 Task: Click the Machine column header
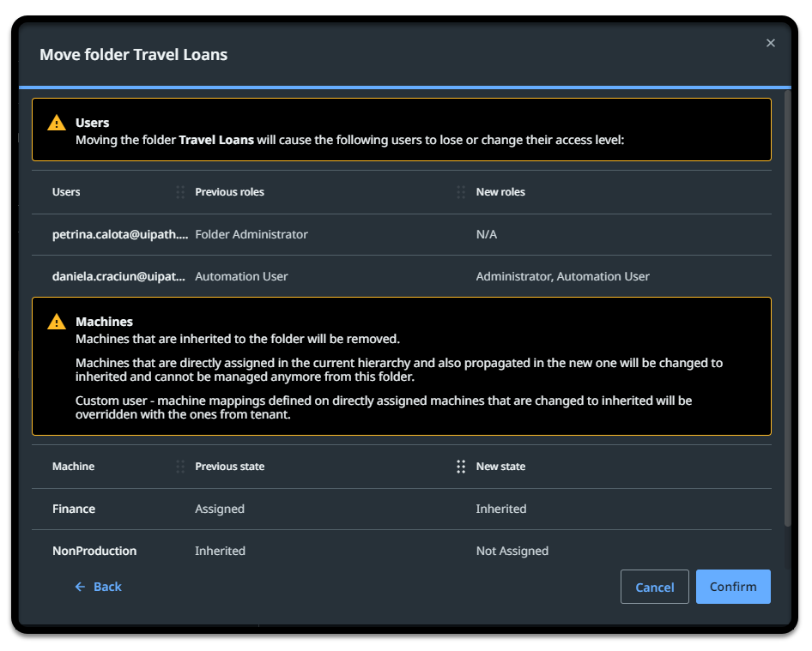click(x=74, y=467)
